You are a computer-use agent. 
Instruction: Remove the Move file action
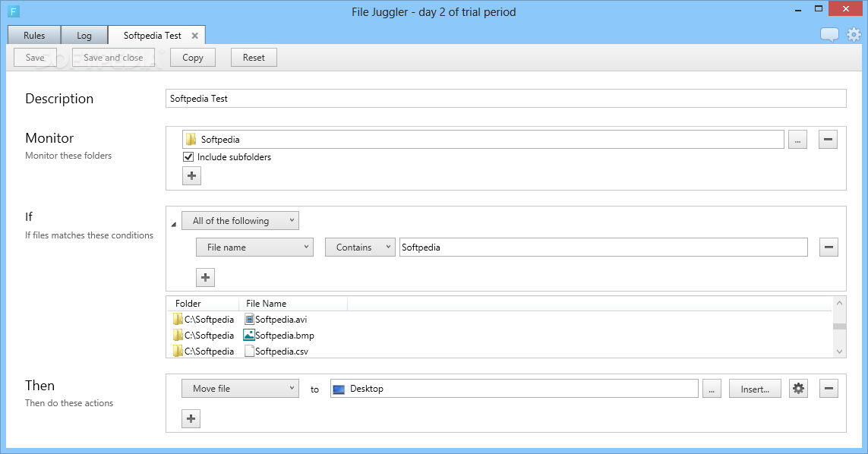point(829,389)
